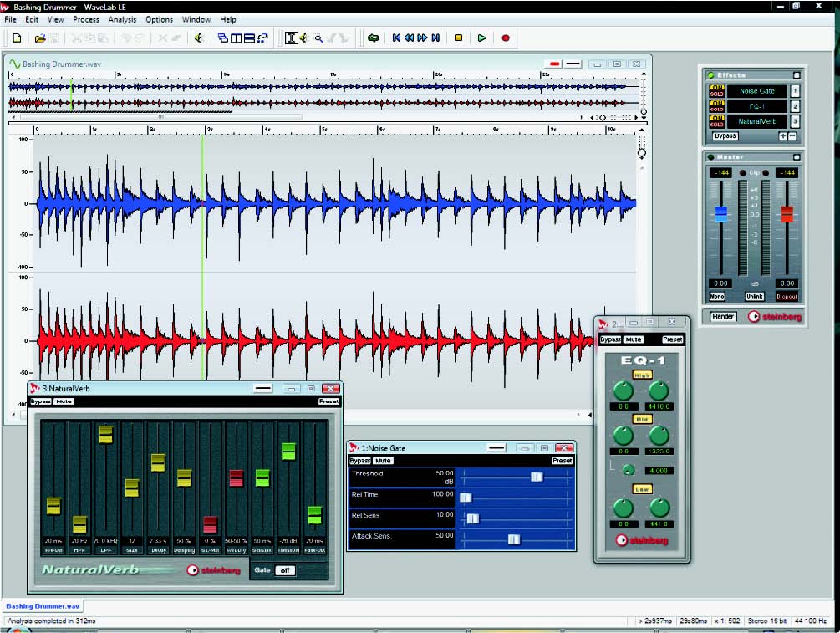The width and height of the screenshot is (840, 633).
Task: Click the red dash icon in wave window header
Action: (555, 64)
